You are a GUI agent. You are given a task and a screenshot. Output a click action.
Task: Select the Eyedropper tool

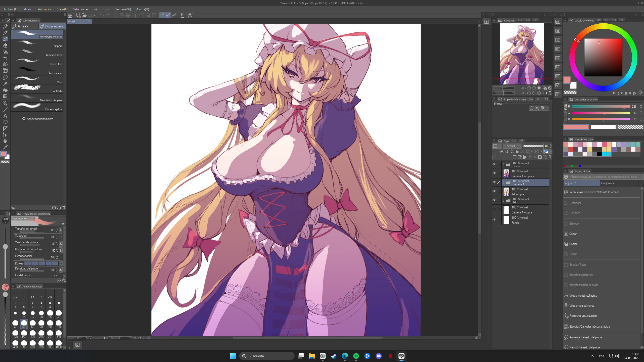(5, 147)
